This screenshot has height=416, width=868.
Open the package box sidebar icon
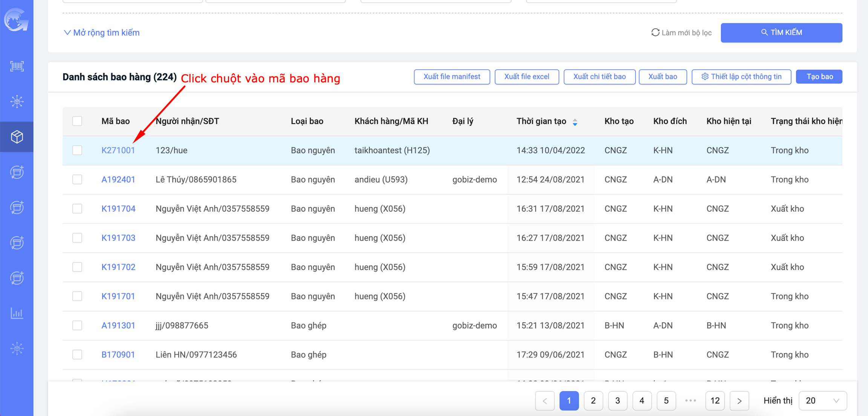[x=17, y=137]
